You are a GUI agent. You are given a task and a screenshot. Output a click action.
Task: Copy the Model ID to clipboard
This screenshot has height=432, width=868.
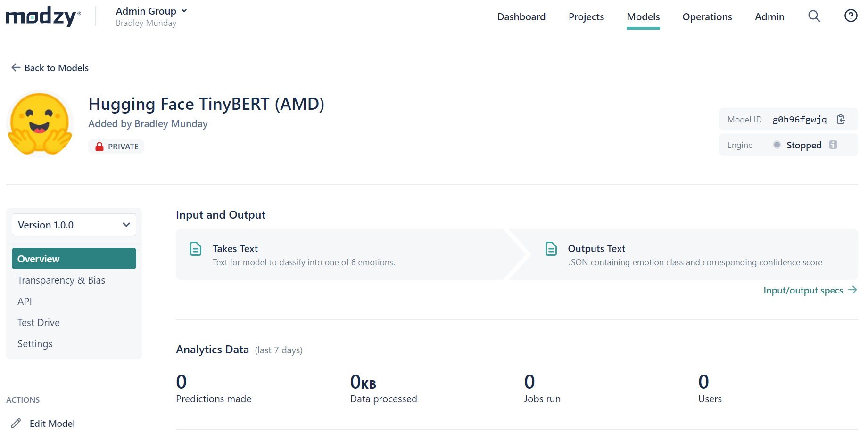pos(841,119)
